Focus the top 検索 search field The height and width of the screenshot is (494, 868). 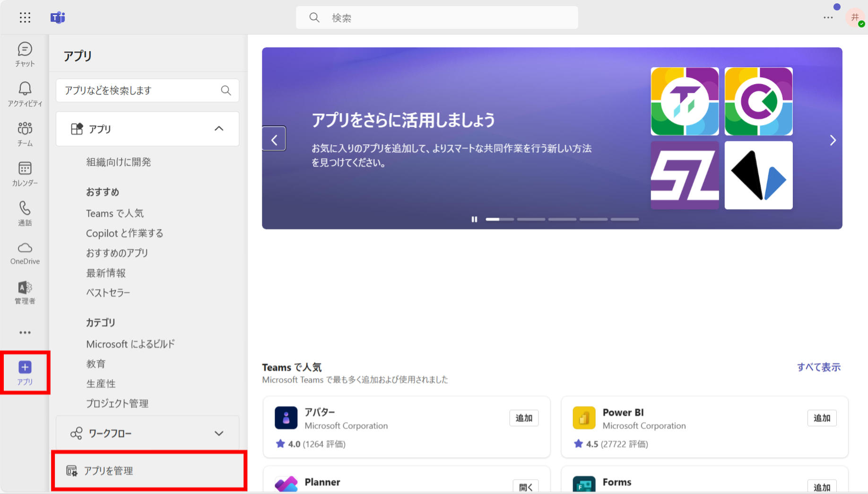coord(437,18)
